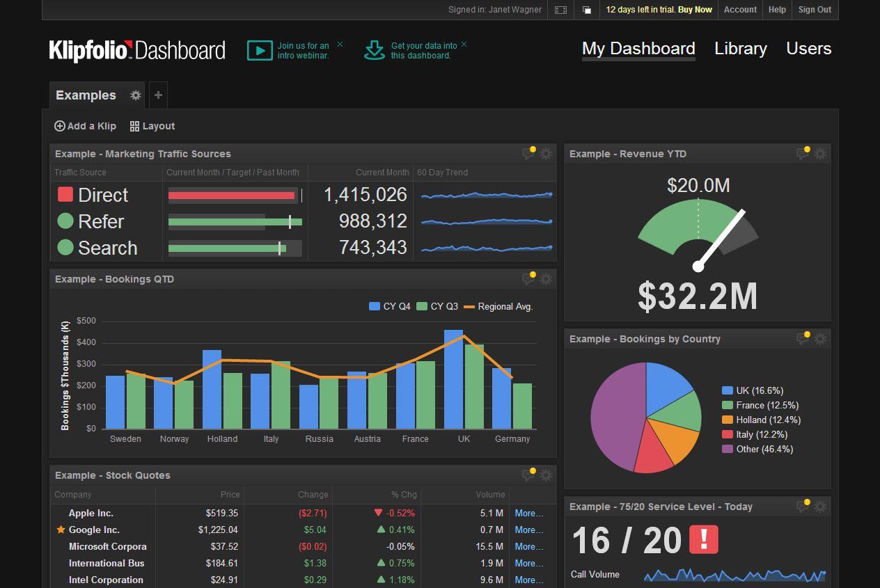Switch to the Library section

point(740,49)
